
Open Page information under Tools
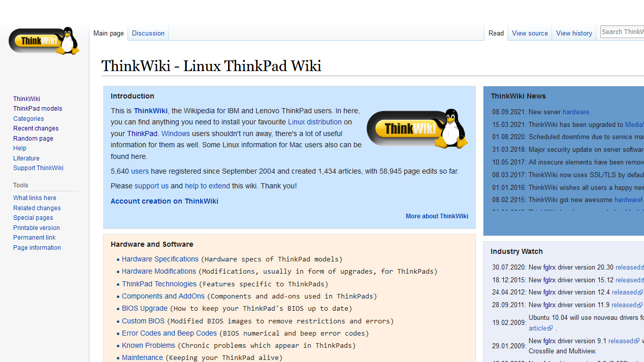[37, 248]
